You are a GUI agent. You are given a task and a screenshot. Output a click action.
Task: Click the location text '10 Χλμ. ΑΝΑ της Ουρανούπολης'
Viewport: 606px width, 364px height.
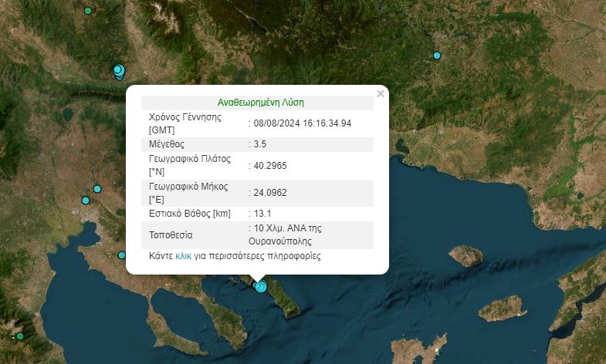[285, 234]
